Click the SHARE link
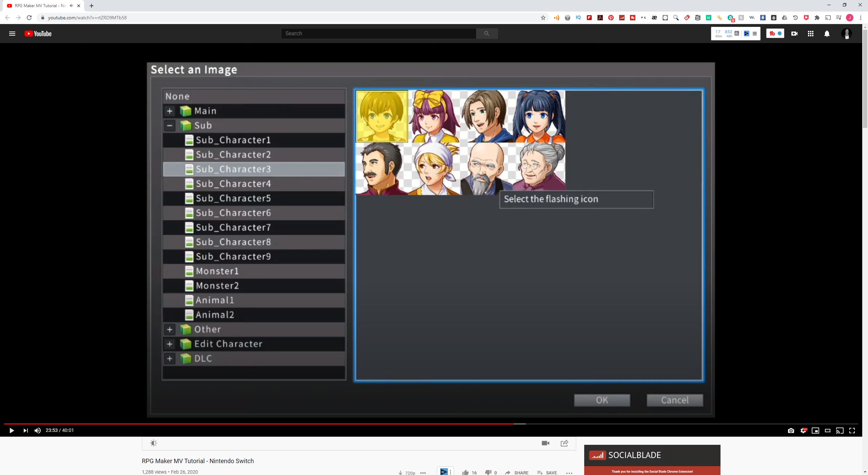Image resolution: width=868 pixels, height=475 pixels. 517,472
